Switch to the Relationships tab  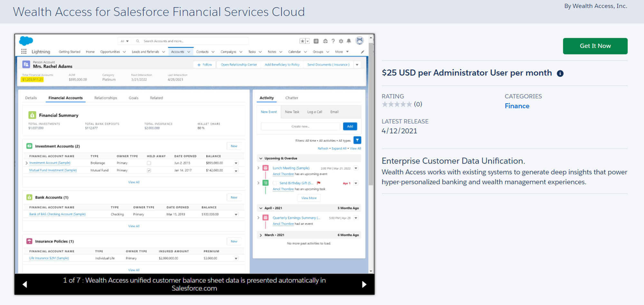(x=106, y=98)
